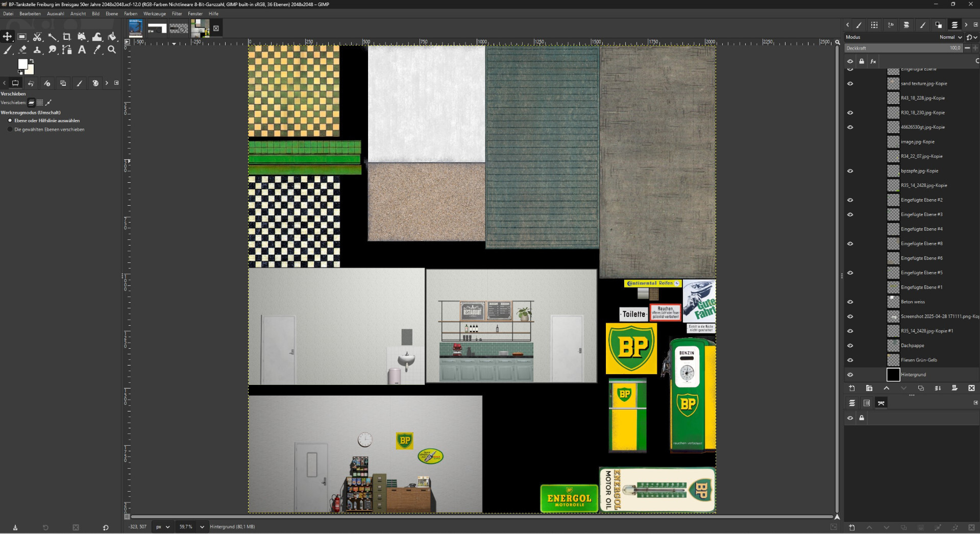The width and height of the screenshot is (980, 534).
Task: Merge layers with the merge-down button
Action: tap(938, 389)
